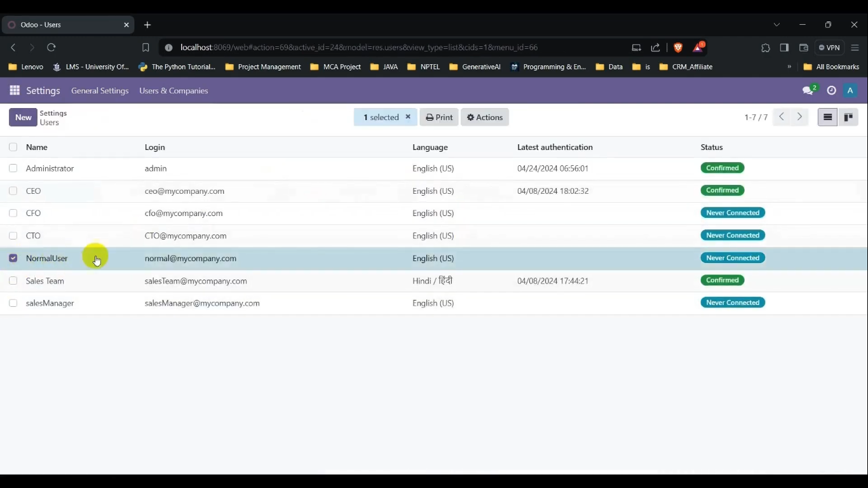Image resolution: width=868 pixels, height=488 pixels.
Task: Go to next page of records
Action: point(799,118)
